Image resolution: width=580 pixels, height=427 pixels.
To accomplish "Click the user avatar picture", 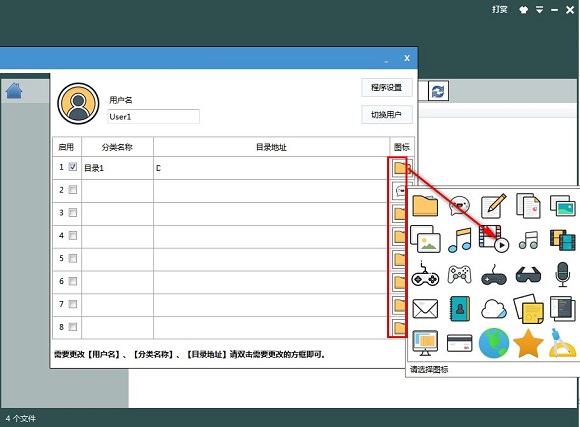I will coord(78,104).
